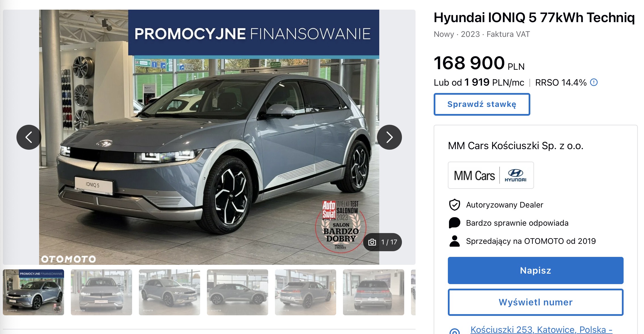Go to previous photo with left arrow
The image size is (644, 334).
(29, 137)
